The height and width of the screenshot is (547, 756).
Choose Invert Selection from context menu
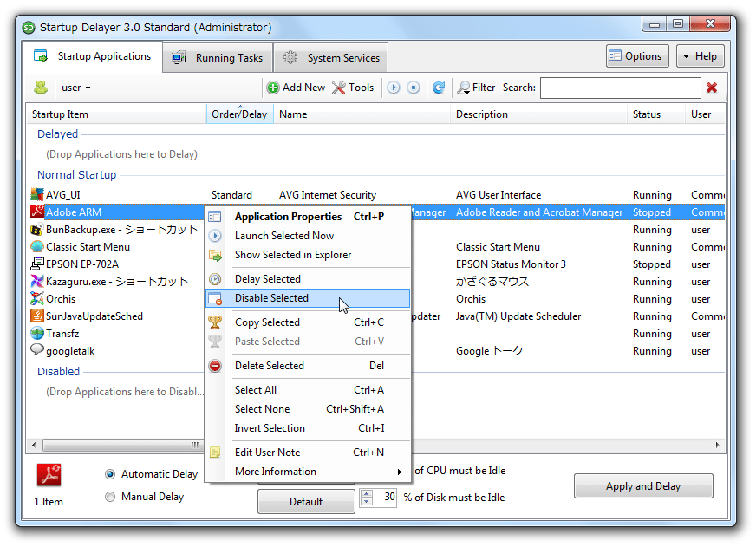[x=309, y=428]
